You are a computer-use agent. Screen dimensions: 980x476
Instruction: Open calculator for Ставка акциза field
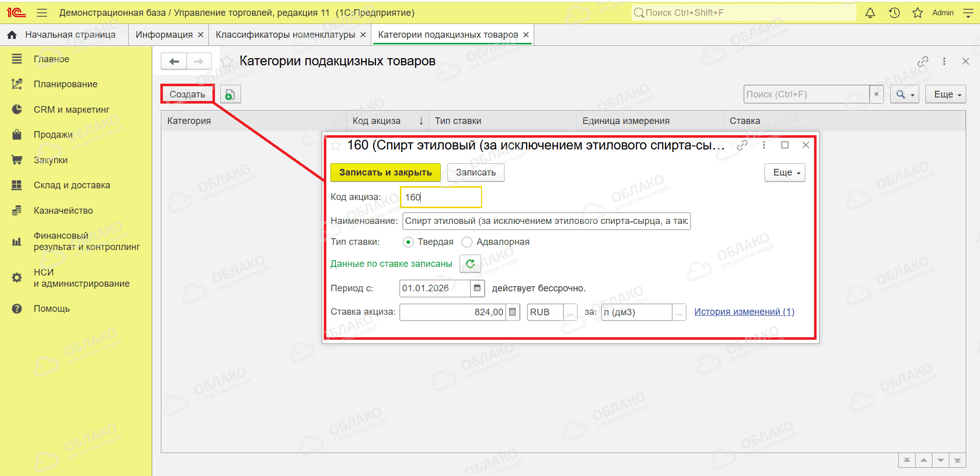513,312
